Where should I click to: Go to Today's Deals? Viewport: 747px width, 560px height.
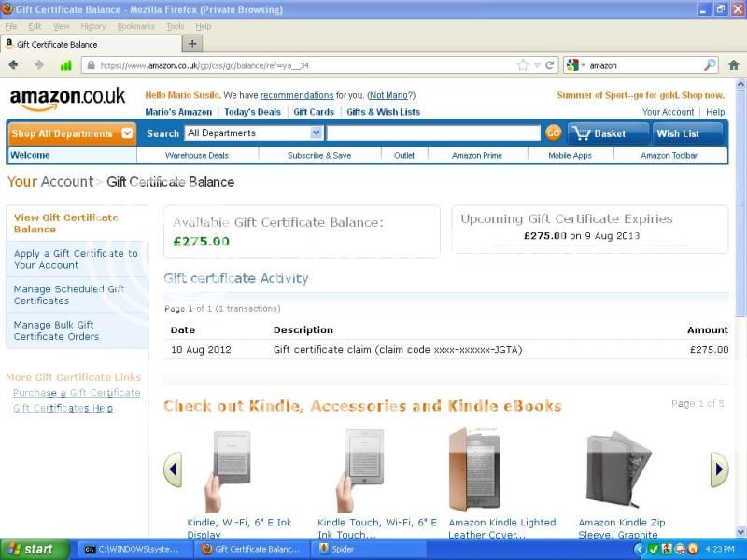252,112
